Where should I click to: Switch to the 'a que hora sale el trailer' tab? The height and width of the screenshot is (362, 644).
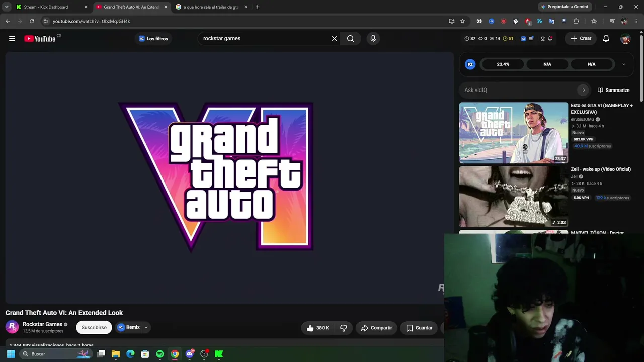pyautogui.click(x=210, y=7)
